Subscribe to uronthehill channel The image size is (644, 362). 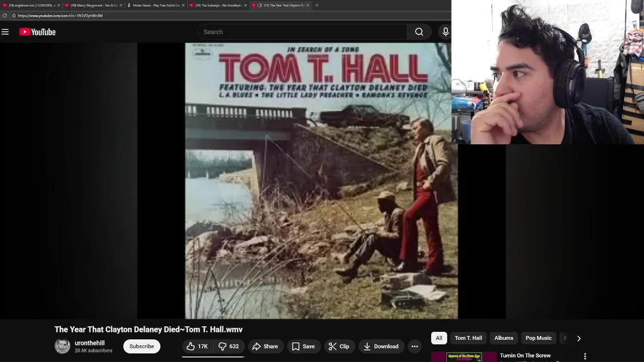pyautogui.click(x=142, y=346)
